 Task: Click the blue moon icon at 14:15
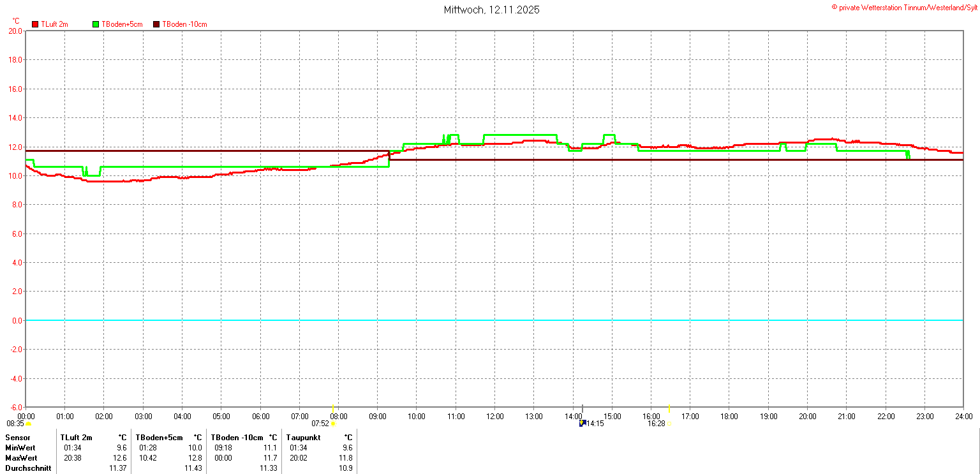tap(582, 423)
